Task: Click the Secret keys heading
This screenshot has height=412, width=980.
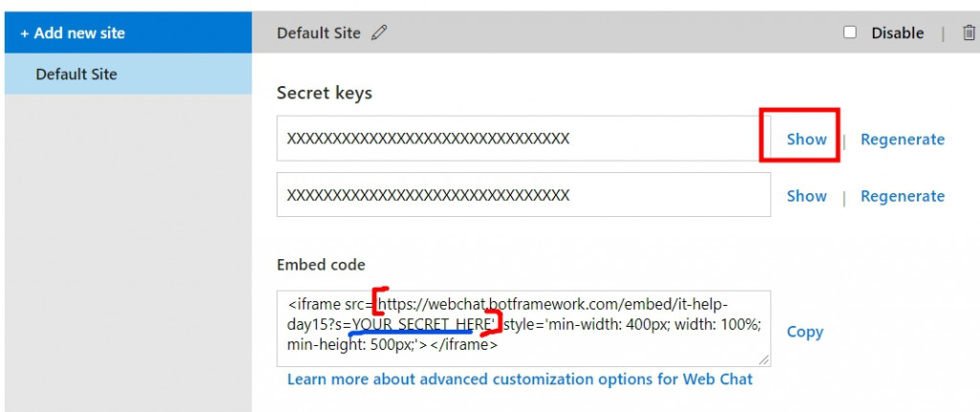Action: [324, 93]
